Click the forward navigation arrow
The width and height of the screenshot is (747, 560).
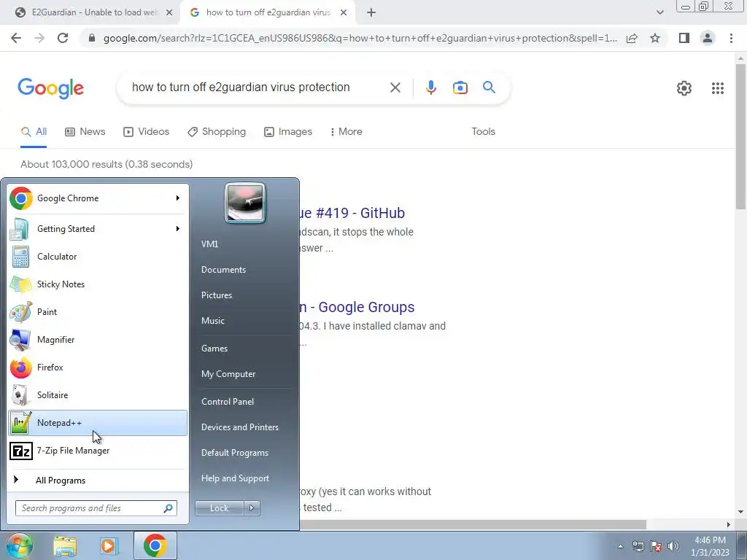[x=39, y=38]
